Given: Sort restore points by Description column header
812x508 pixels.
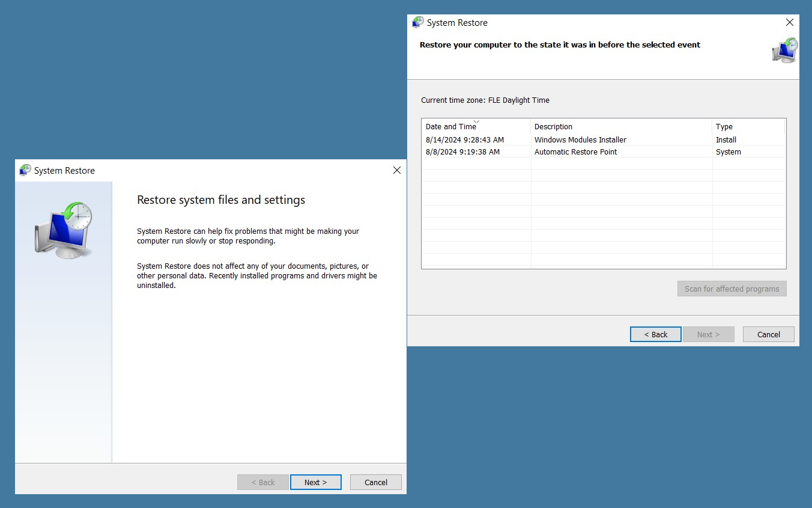Looking at the screenshot, I should tap(622, 126).
